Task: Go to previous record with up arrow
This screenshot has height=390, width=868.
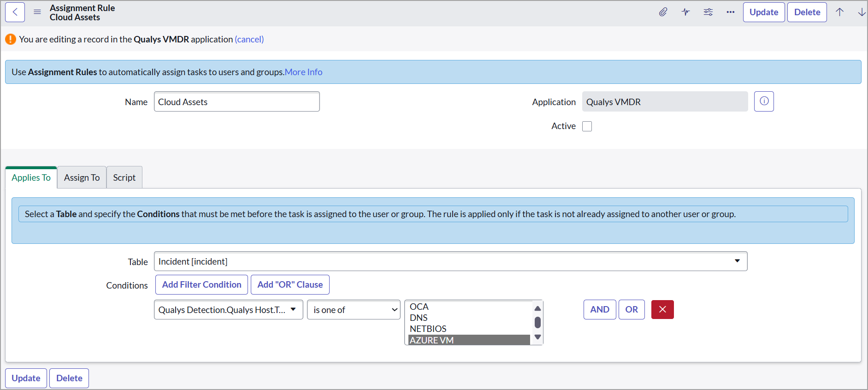Action: (x=840, y=12)
